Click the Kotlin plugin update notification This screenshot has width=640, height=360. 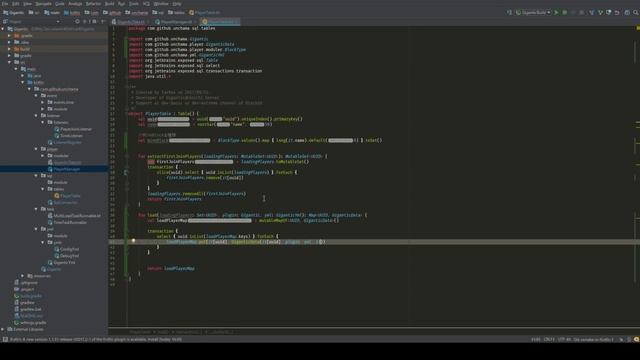coord(96,339)
